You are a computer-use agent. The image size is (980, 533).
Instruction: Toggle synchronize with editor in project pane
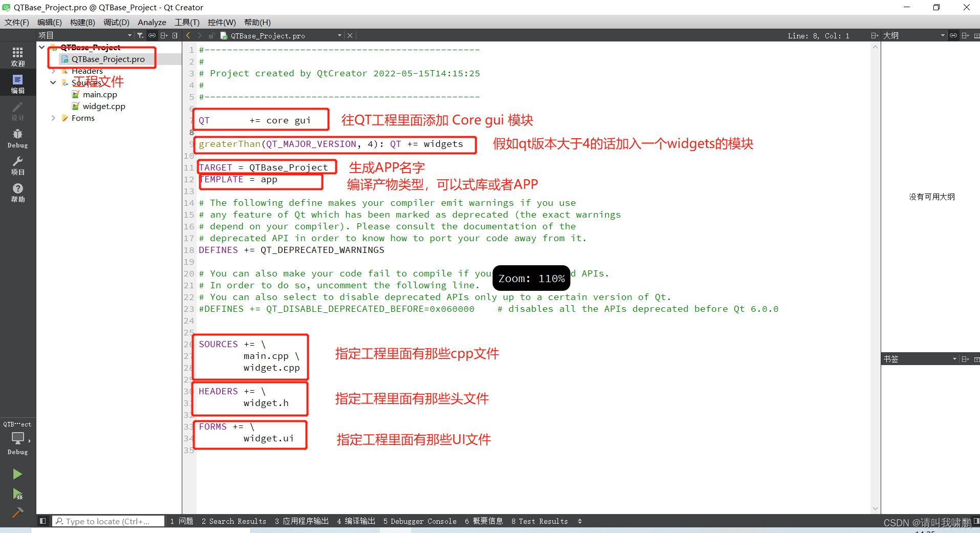[x=152, y=35]
